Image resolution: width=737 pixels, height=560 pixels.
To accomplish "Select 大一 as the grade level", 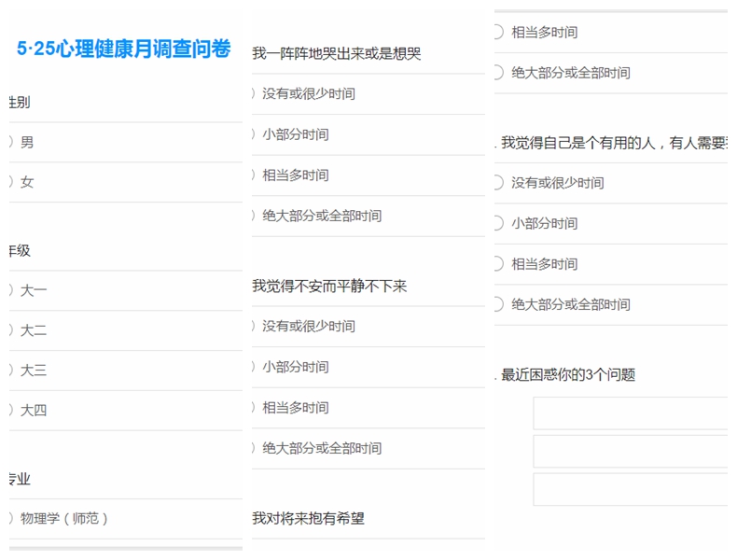I will point(33,290).
